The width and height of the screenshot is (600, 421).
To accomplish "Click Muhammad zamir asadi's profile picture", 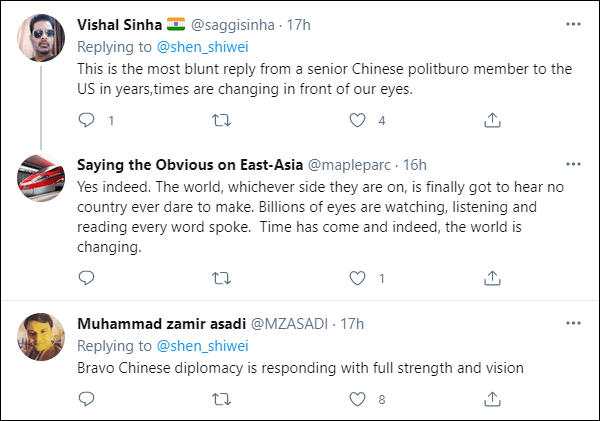I will coord(42,339).
